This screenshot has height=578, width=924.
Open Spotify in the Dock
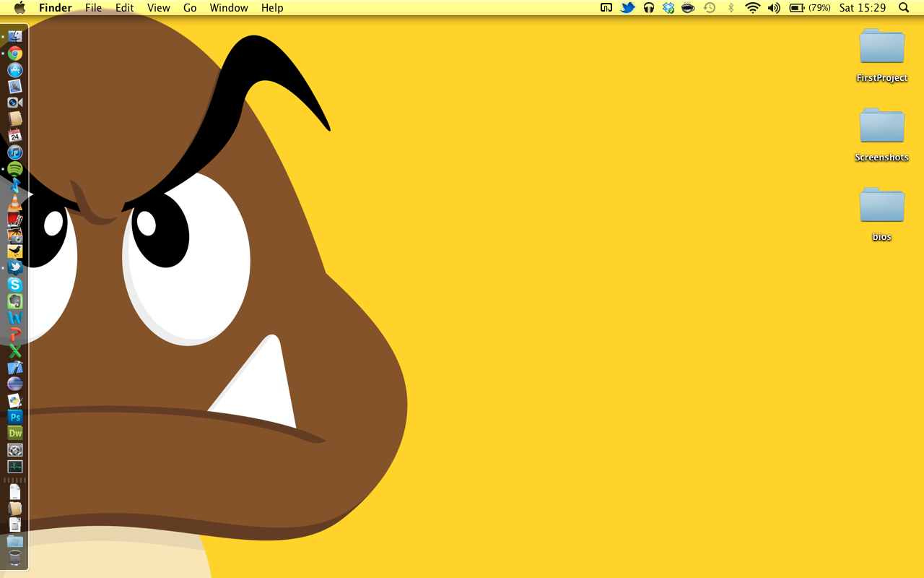(15, 169)
